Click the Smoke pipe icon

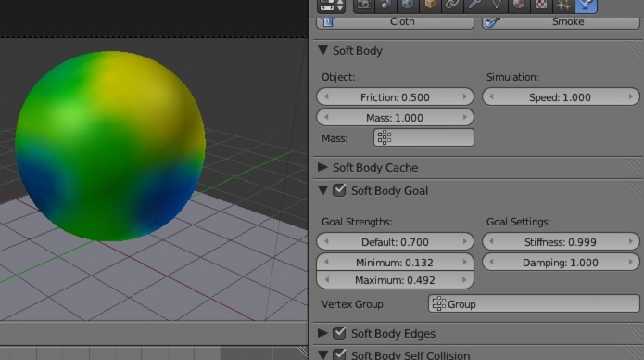[492, 21]
